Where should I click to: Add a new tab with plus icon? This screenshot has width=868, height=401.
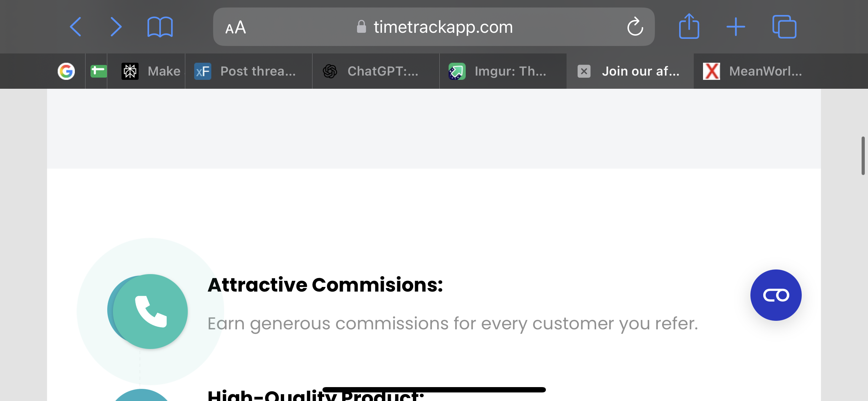tap(735, 27)
